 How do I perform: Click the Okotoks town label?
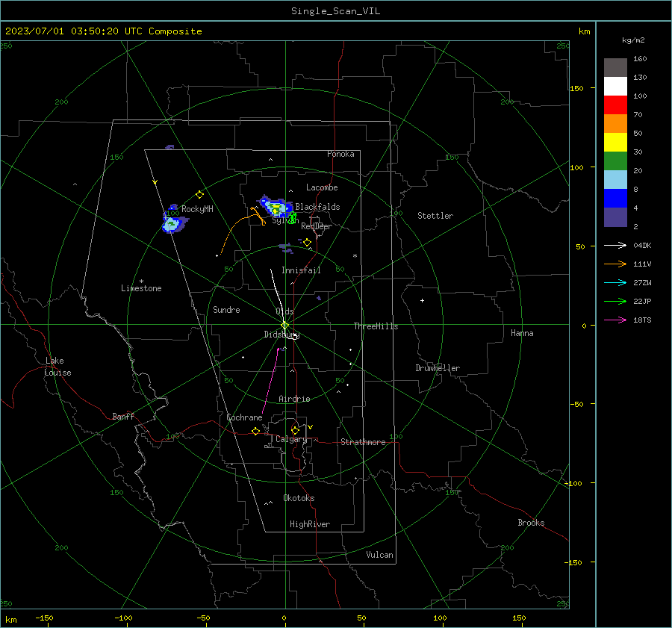(x=299, y=498)
